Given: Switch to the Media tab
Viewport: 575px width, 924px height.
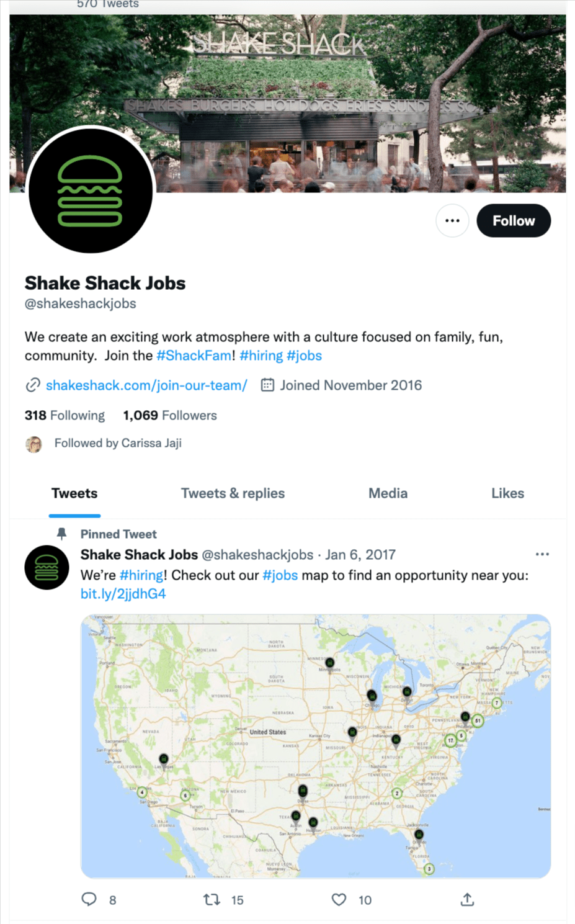Looking at the screenshot, I should point(388,493).
